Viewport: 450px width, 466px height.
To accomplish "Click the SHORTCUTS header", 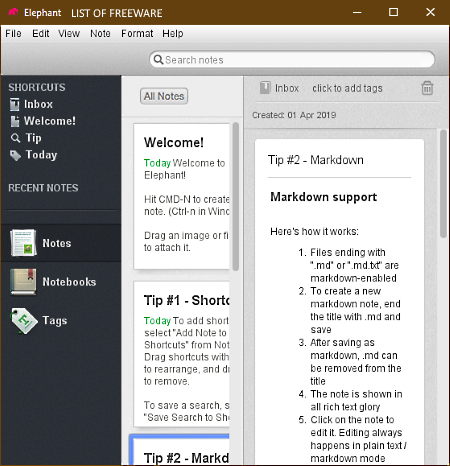I will click(x=37, y=87).
